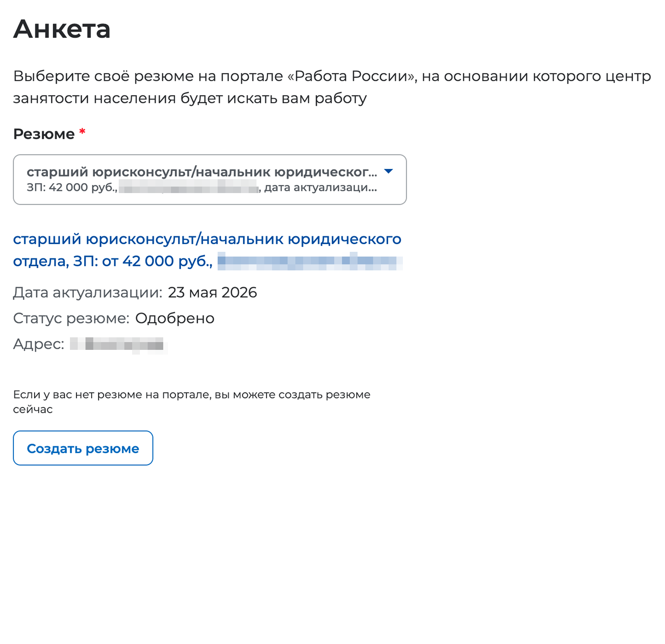The width and height of the screenshot is (665, 644).
Task: Click the blurred blue part of resume link
Action: (310, 261)
